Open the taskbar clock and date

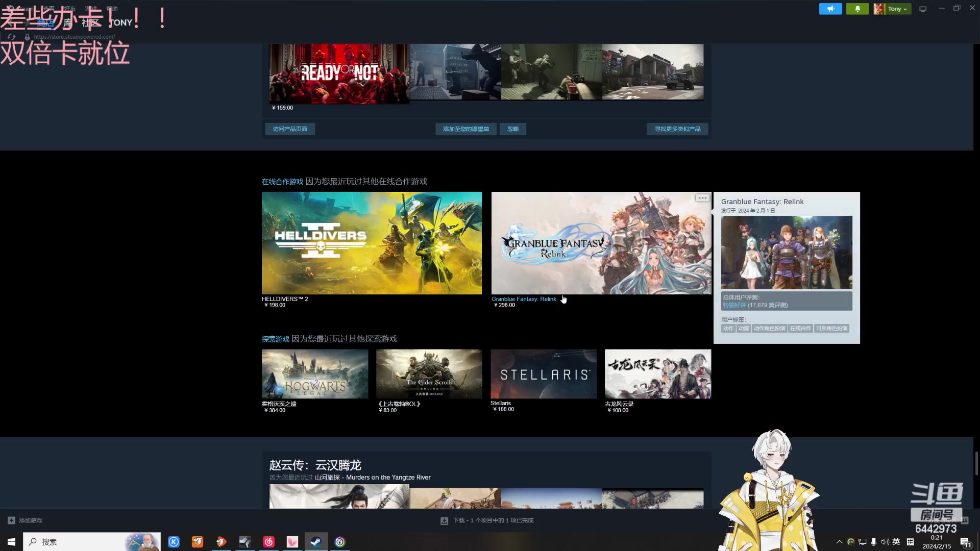(937, 542)
